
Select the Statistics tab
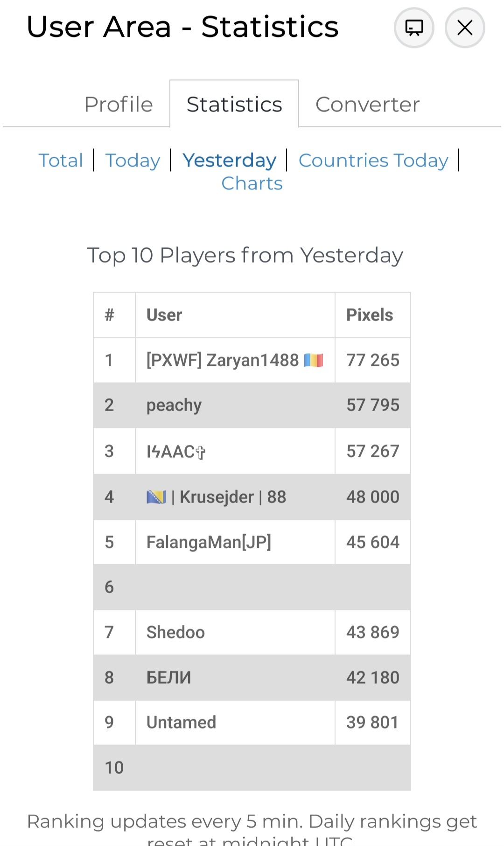point(234,105)
